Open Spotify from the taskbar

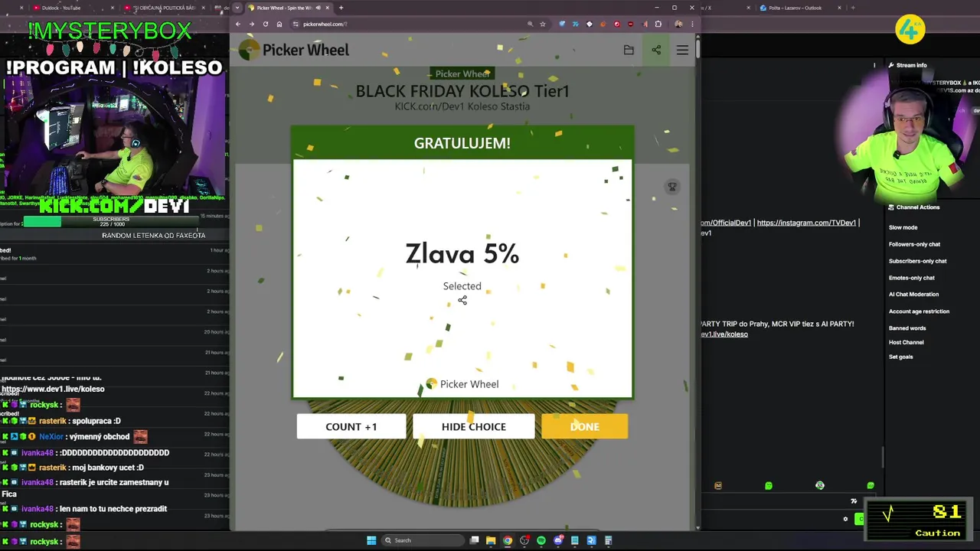[541, 540]
